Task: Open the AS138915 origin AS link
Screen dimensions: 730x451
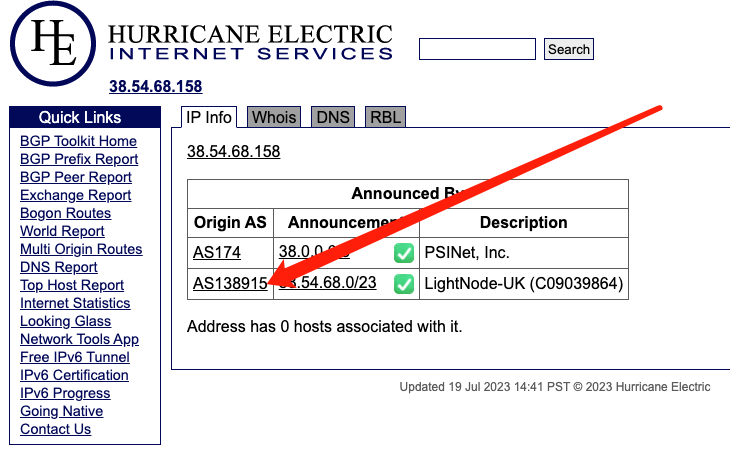Action: point(230,283)
